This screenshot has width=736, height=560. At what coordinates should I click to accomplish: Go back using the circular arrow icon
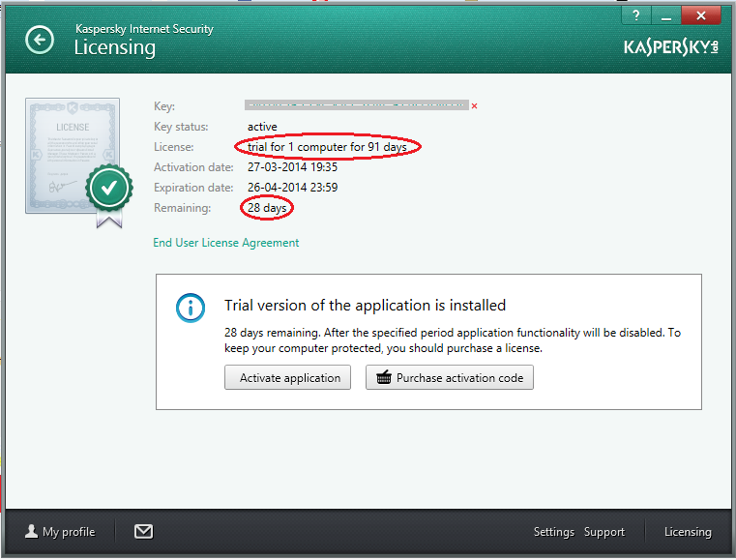click(x=40, y=40)
